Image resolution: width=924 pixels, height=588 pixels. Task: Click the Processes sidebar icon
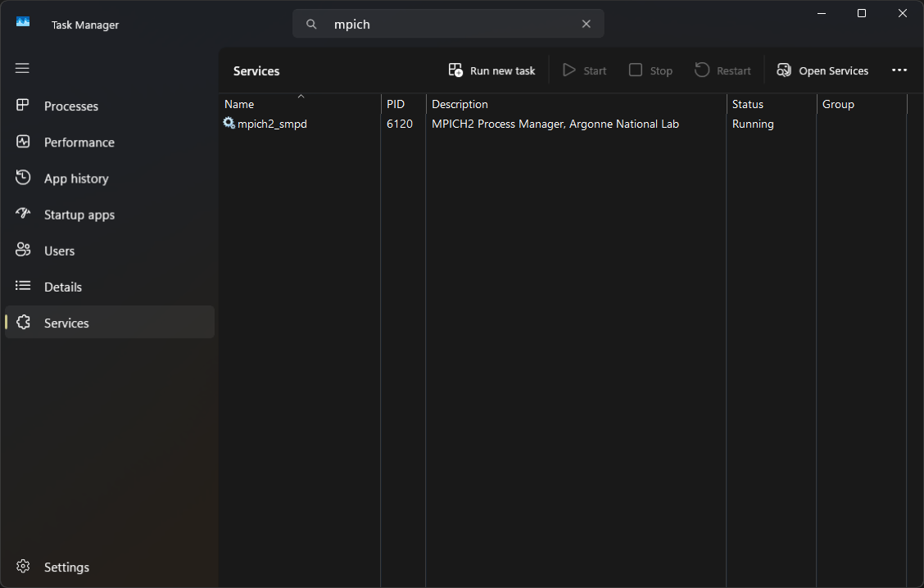22,106
